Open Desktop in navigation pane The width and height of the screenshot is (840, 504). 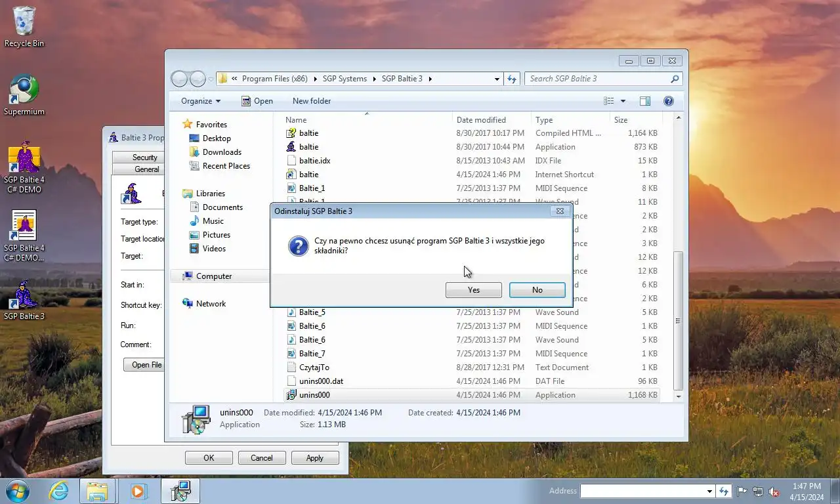tap(217, 138)
